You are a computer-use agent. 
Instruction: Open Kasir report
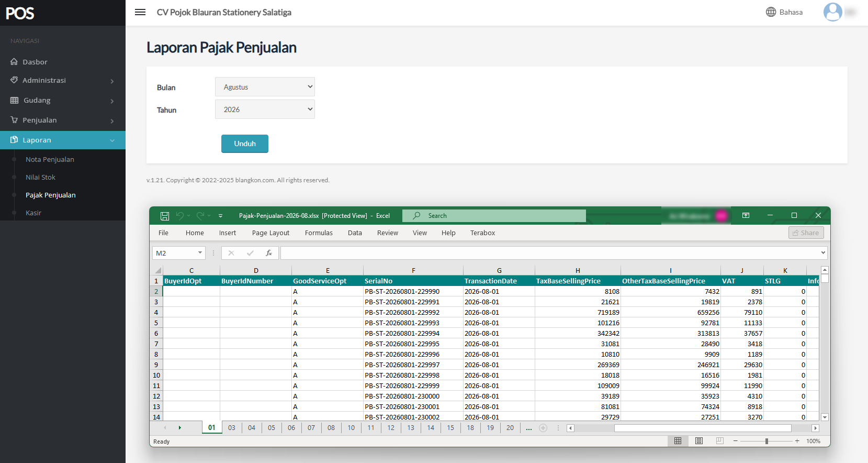(33, 213)
